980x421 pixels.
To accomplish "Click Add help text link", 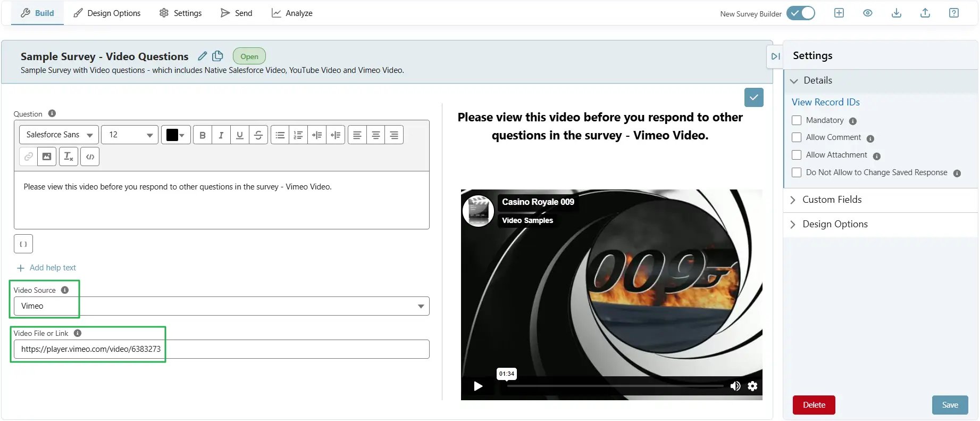I will point(47,268).
